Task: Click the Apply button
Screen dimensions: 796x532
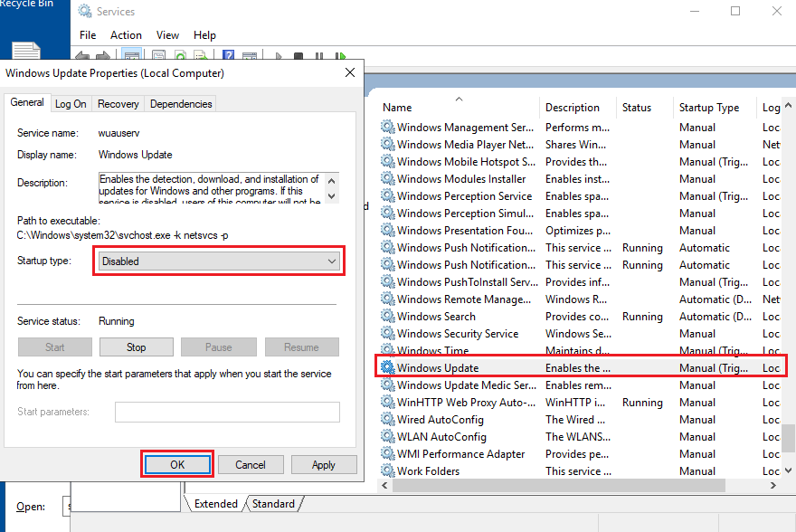Action: pyautogui.click(x=324, y=464)
